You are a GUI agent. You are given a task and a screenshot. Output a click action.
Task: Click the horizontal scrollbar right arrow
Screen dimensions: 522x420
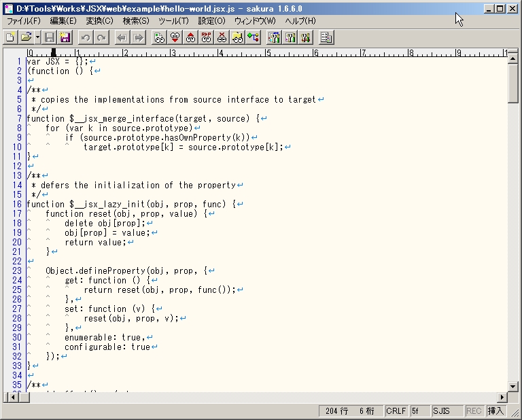point(502,397)
